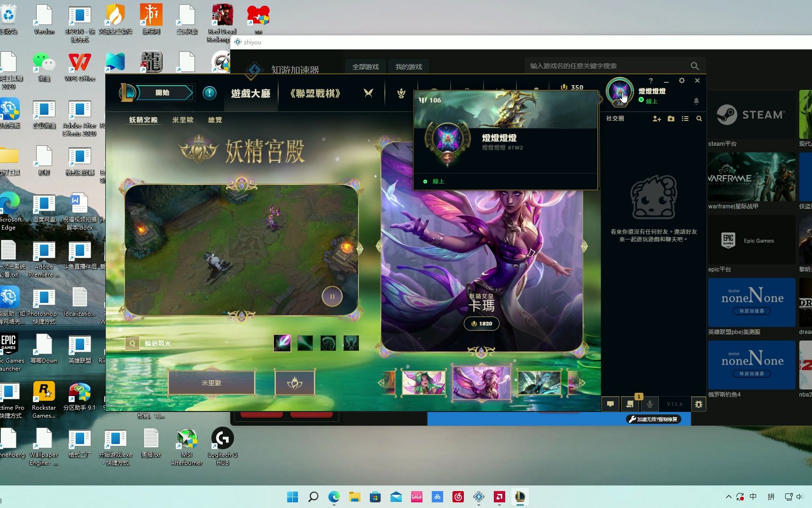Image resolution: width=812 pixels, height=508 pixels.
Task: Open the chat bubble icon
Action: pyautogui.click(x=610, y=404)
